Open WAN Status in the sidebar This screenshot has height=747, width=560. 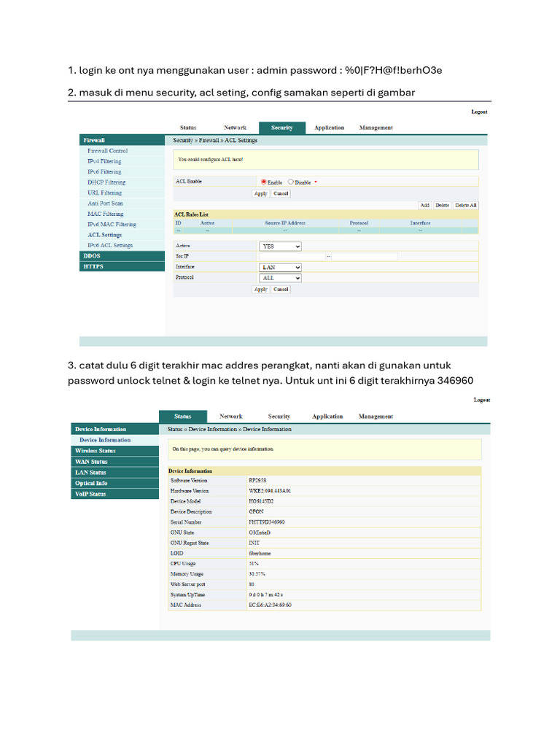(114, 462)
